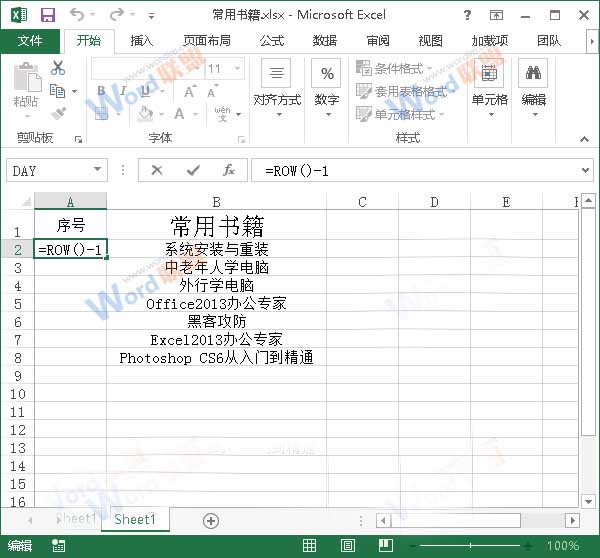Screen dimensions: 600x558
Task: Add a new sheet with plus icon
Action: coord(211,520)
